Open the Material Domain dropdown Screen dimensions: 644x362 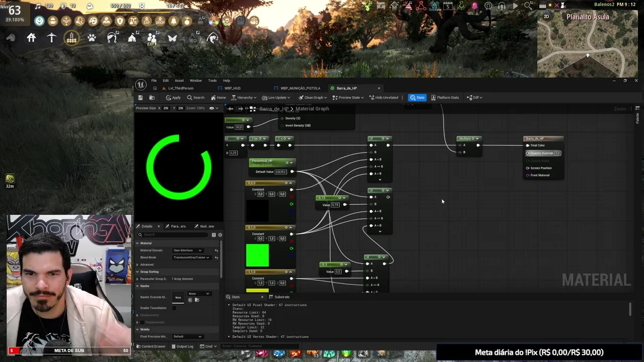[x=187, y=250]
